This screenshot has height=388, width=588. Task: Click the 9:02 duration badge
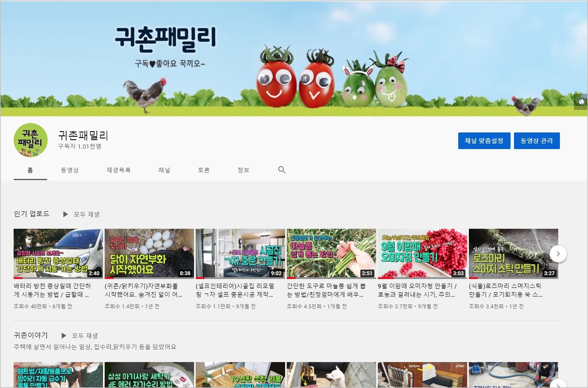coord(276,273)
